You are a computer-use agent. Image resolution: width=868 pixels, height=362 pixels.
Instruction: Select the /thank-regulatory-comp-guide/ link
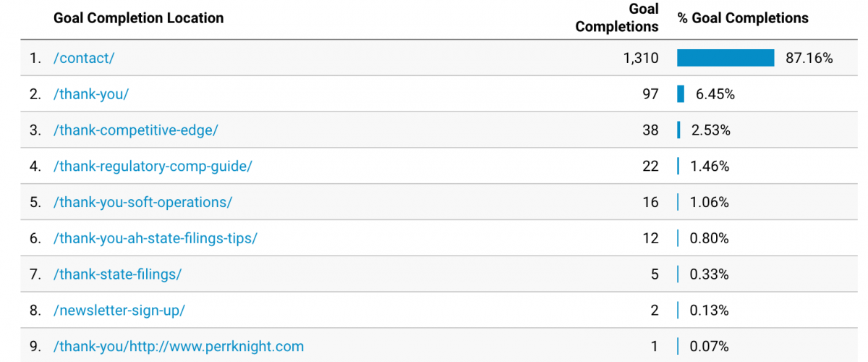pos(153,167)
